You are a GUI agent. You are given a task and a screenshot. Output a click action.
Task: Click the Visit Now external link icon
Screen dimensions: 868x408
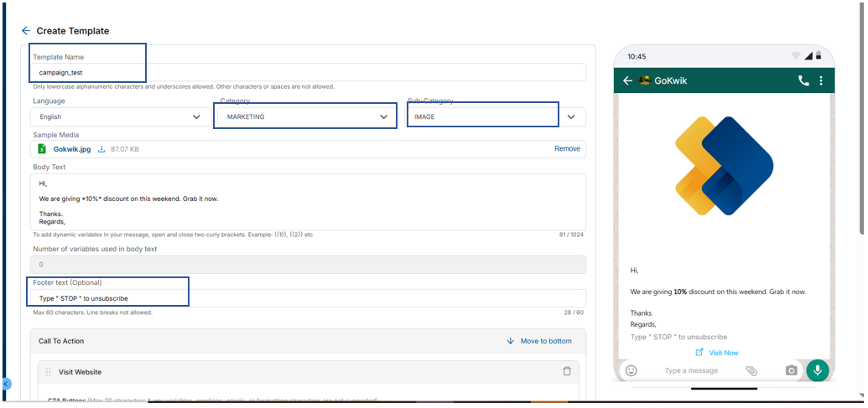[x=699, y=352]
